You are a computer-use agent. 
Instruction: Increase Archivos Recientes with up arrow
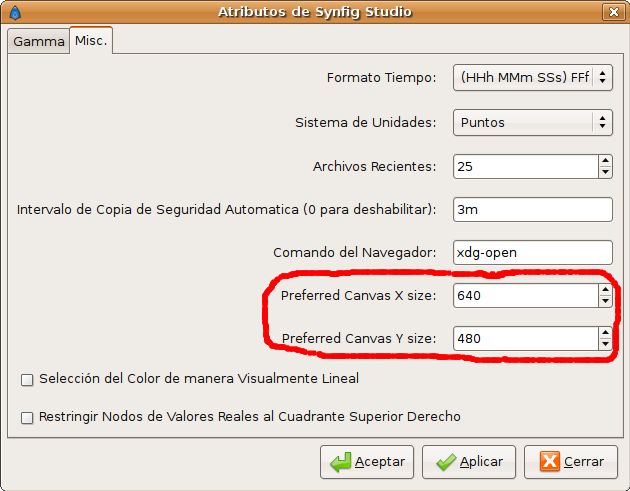click(x=605, y=161)
